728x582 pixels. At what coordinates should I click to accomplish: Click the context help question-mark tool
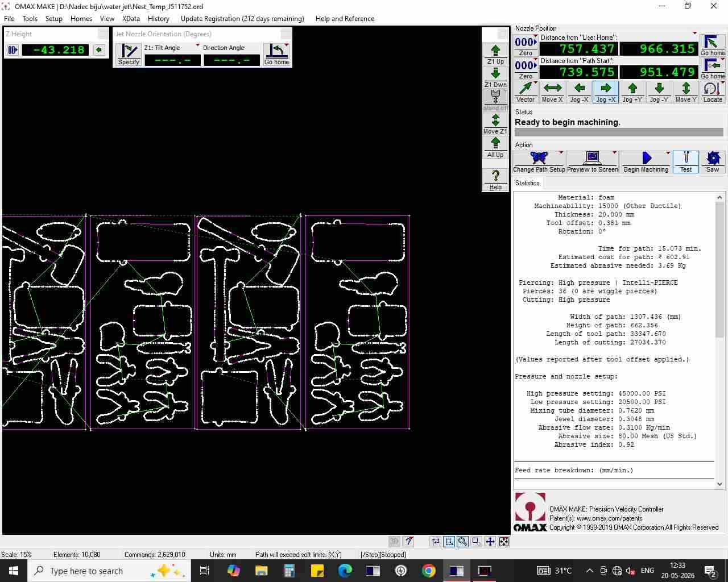click(x=408, y=542)
